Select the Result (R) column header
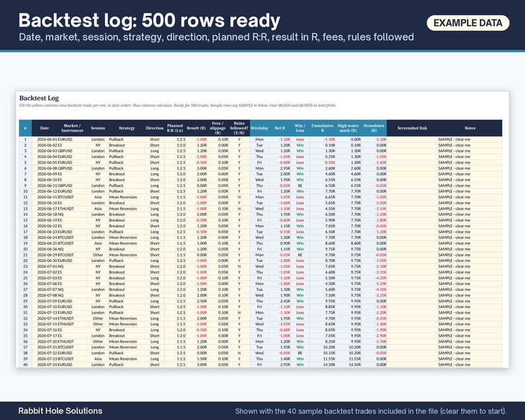The height and width of the screenshot is (420, 525). [196, 128]
